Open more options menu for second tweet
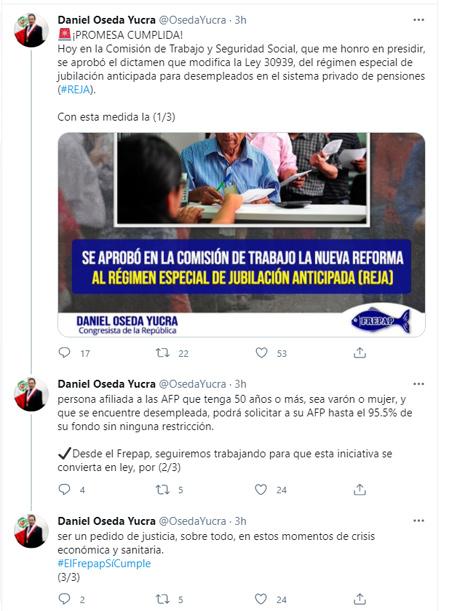Viewport: 449px width, 611px height. tap(418, 384)
